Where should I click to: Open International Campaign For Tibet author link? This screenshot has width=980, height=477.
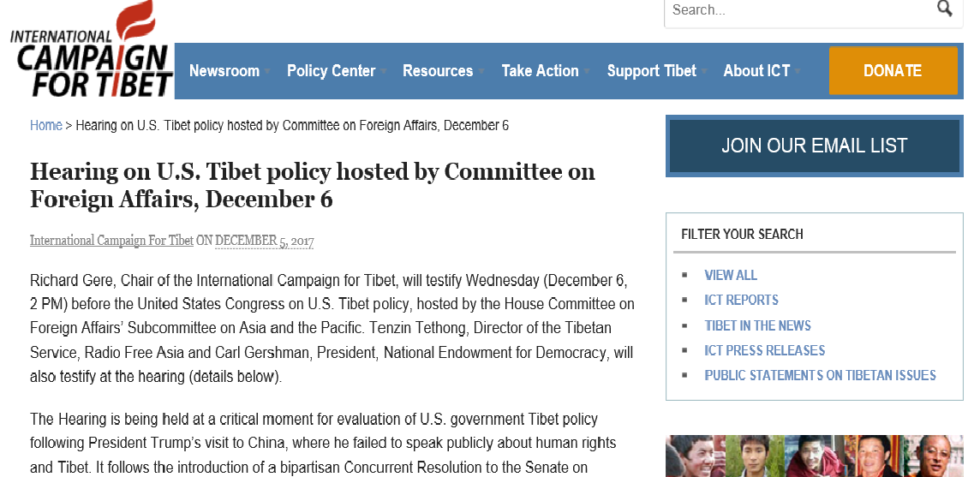(112, 240)
